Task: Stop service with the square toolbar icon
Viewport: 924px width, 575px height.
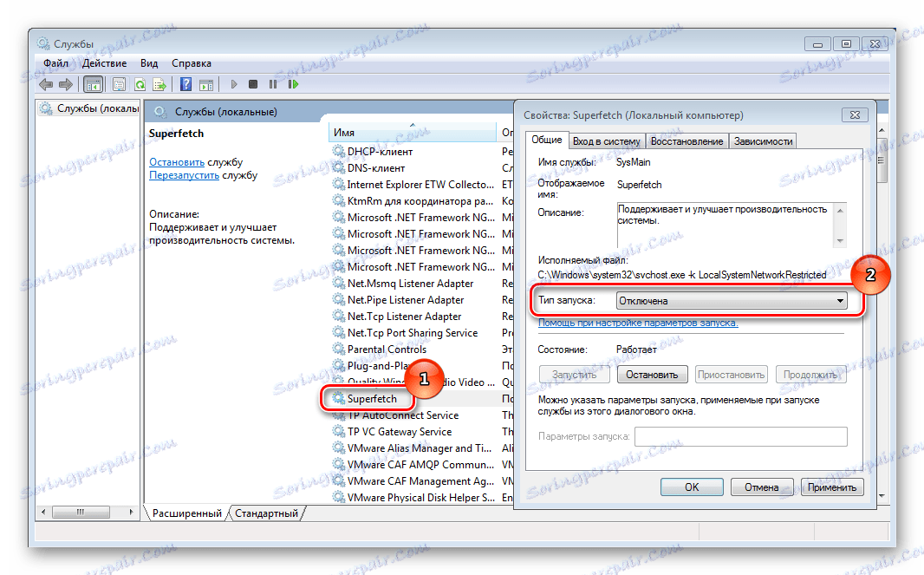Action: (253, 84)
